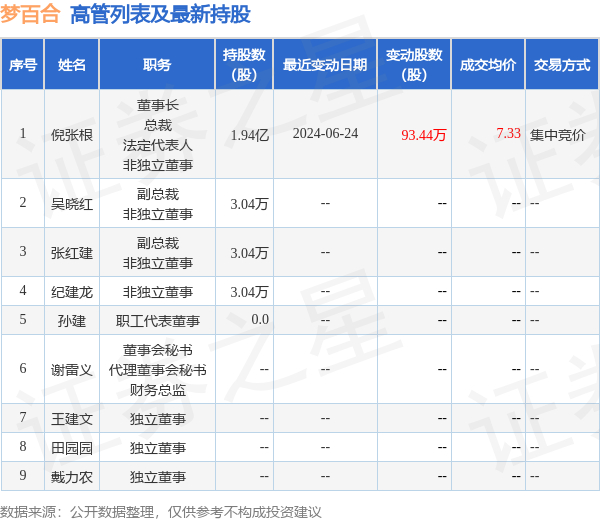Select the 交易方式 column header

[x=562, y=64]
